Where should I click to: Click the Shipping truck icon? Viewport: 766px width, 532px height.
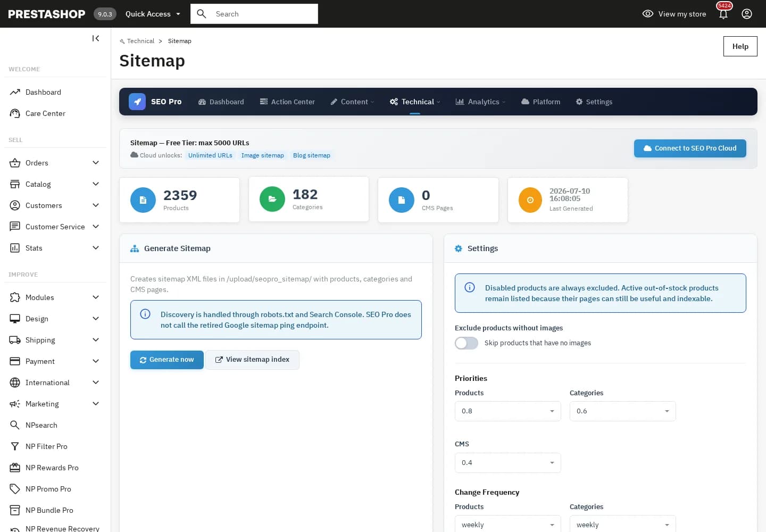pos(15,340)
